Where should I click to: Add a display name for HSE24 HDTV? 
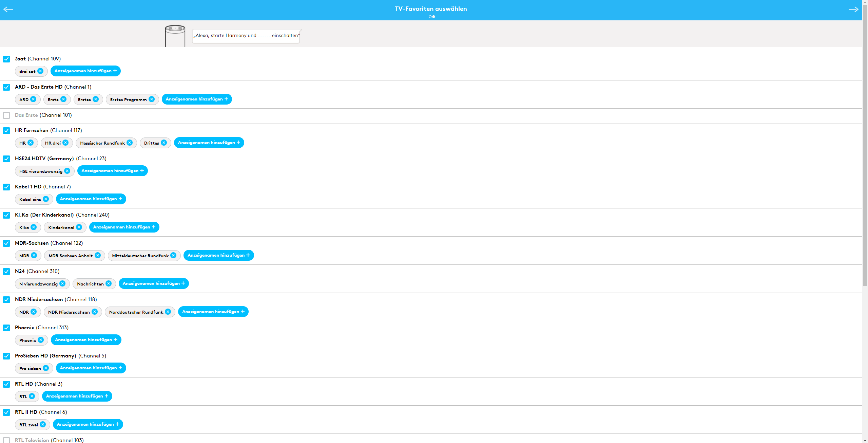112,171
